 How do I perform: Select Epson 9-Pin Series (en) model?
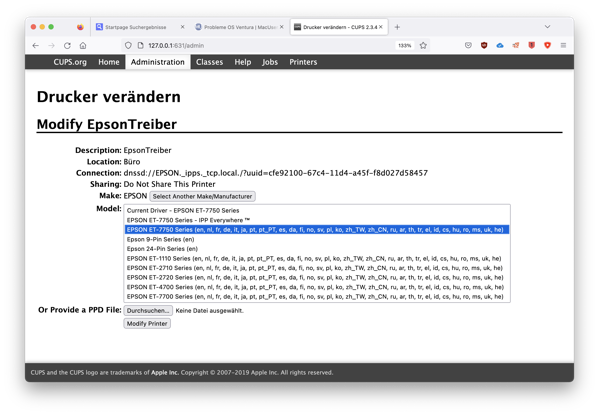coord(317,239)
